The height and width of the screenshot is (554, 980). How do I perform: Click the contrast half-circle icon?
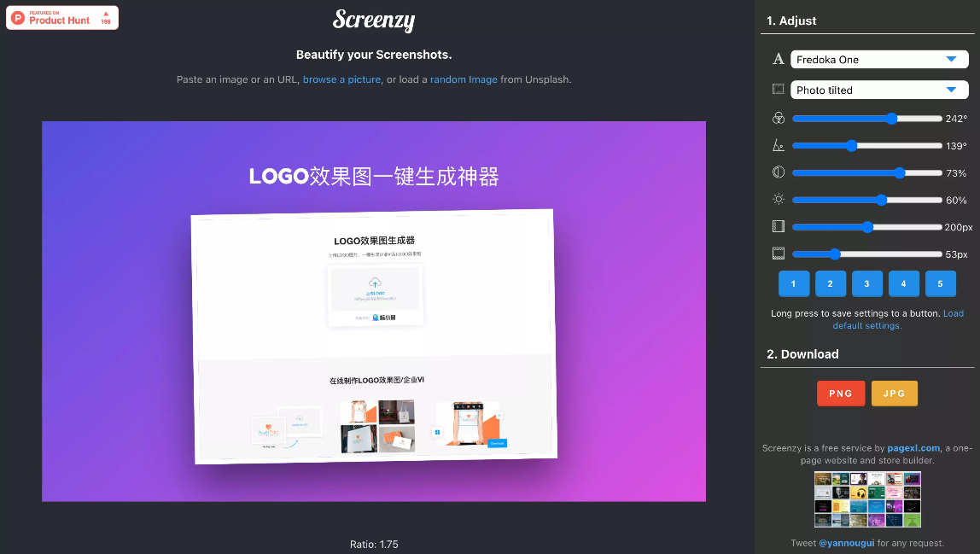pos(778,172)
